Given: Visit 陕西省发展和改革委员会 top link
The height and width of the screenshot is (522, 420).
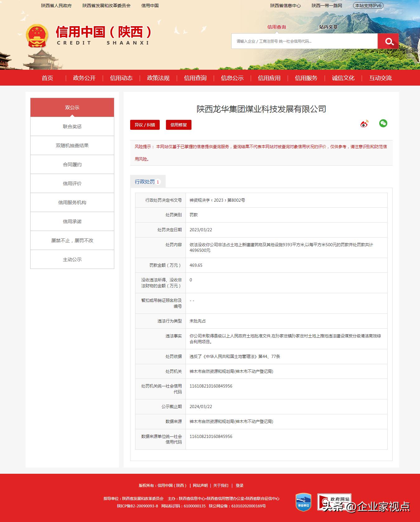Looking at the screenshot, I should [x=106, y=6].
